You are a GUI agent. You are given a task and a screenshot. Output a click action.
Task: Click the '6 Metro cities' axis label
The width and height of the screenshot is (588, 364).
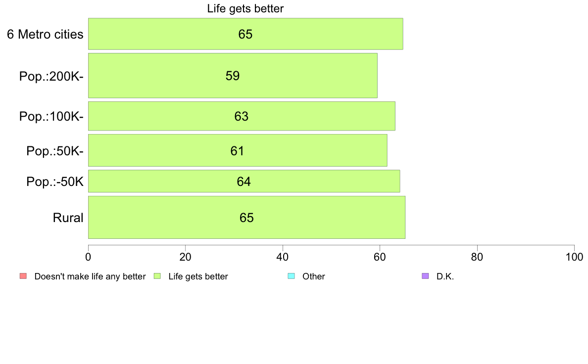tap(45, 35)
